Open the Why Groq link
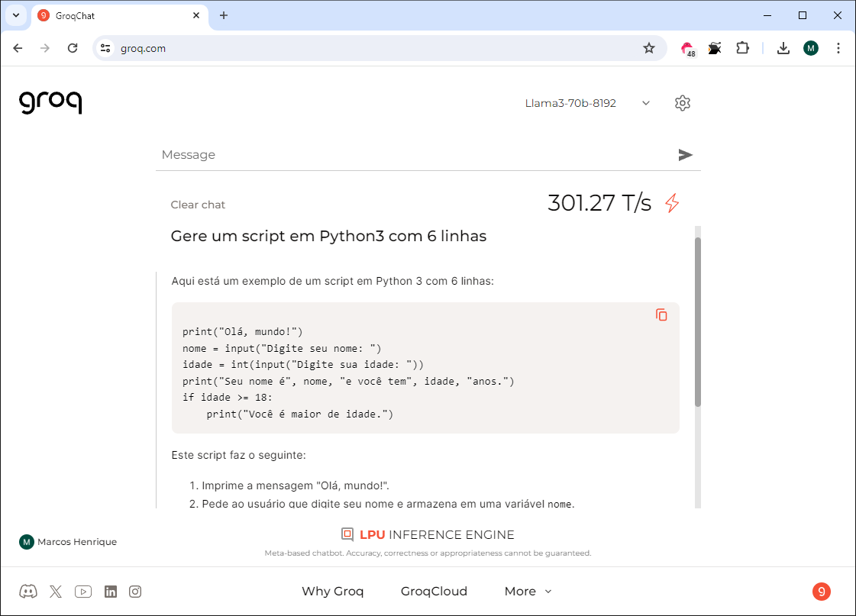 [332, 592]
